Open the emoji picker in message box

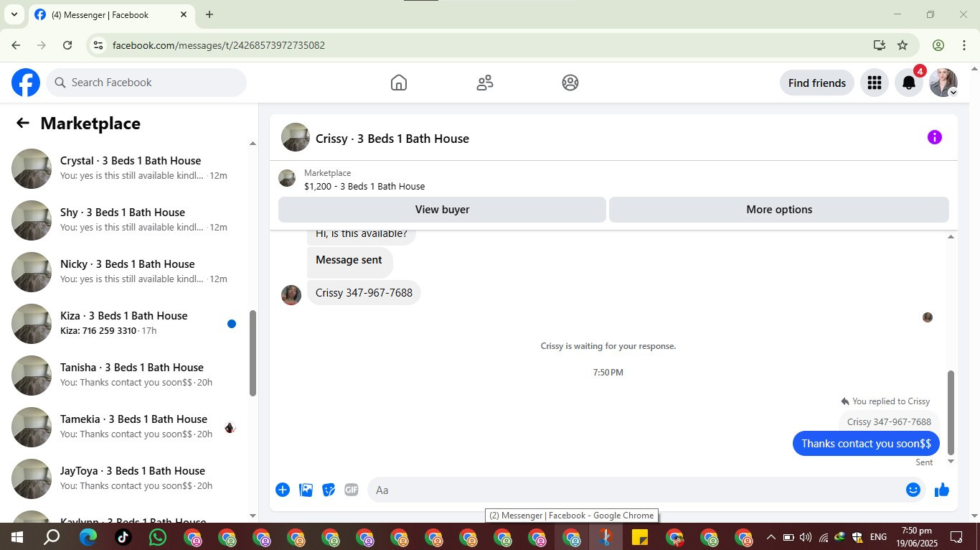tap(913, 490)
